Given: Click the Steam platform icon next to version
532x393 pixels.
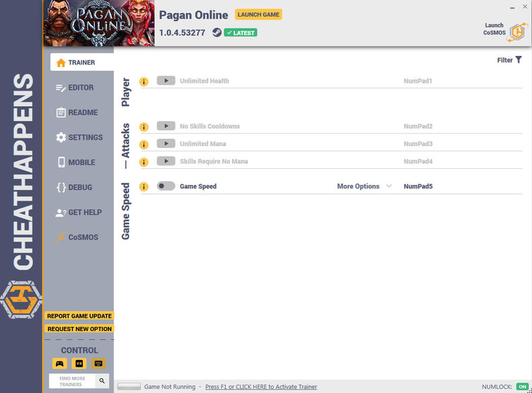Looking at the screenshot, I should (x=217, y=32).
